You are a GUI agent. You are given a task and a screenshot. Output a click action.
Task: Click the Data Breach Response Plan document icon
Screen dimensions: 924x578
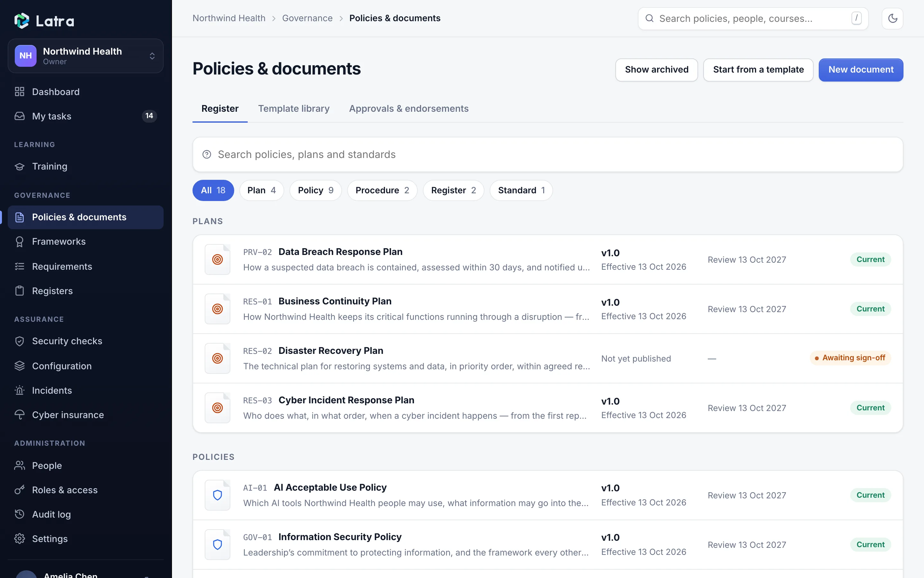point(217,259)
